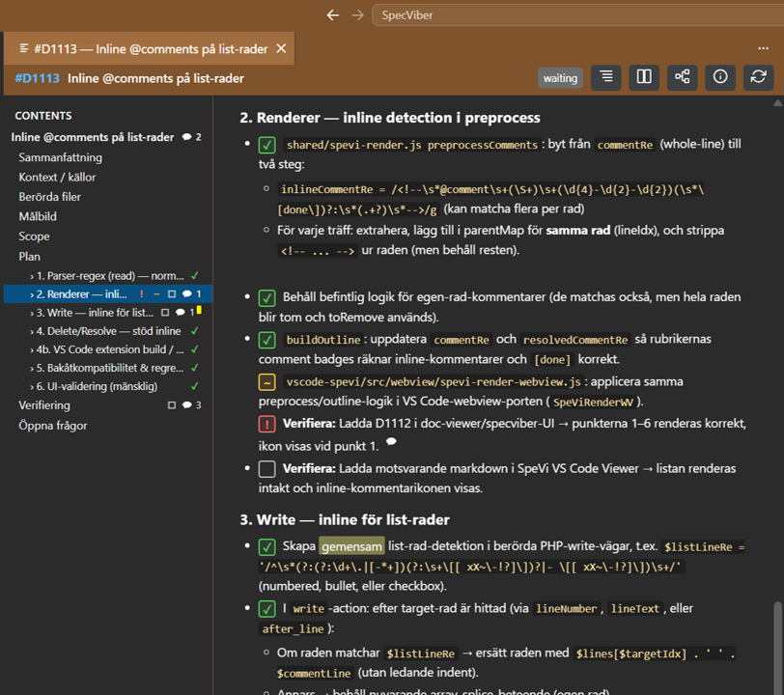This screenshot has height=695, width=784.
Task: Toggle partial checkbox for vscode-spevi webview item
Action: (267, 382)
